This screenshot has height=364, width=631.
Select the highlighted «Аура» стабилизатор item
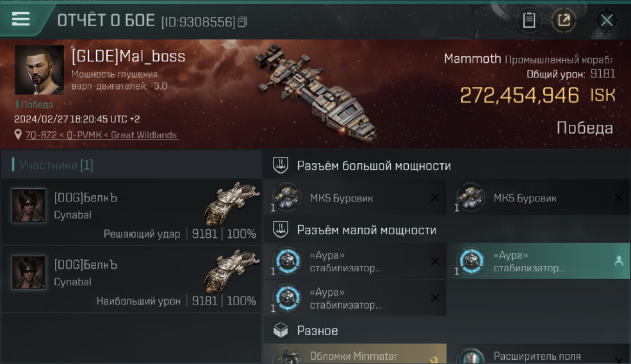538,261
